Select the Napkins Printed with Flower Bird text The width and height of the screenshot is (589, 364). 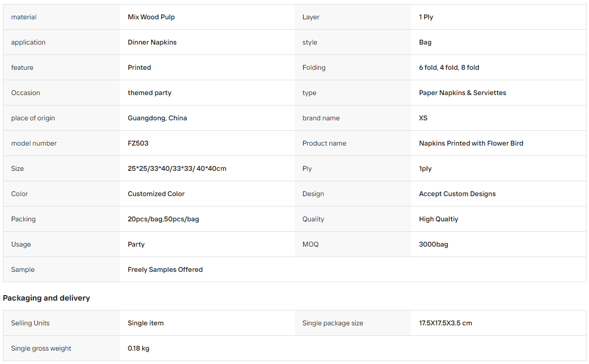click(471, 143)
